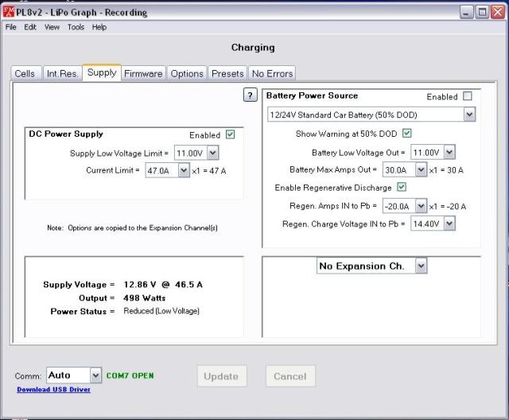
Task: Click the question mark help icon
Action: (249, 95)
